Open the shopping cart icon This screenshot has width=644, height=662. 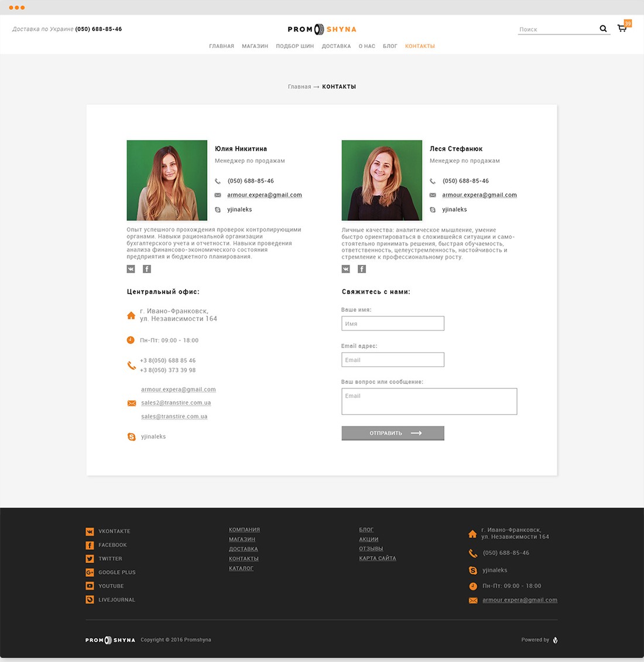622,28
